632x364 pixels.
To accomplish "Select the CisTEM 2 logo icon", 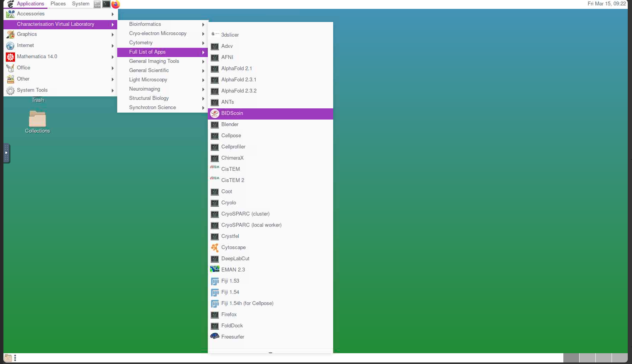I will point(215,179).
